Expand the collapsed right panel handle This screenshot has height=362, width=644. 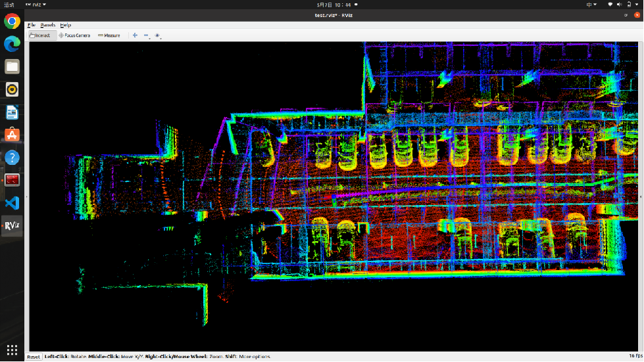point(641,196)
